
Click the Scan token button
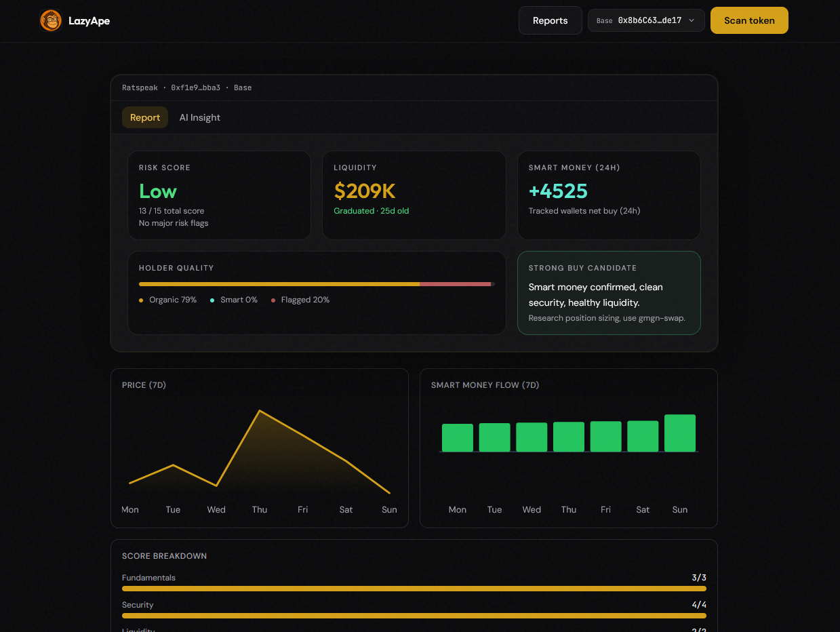point(749,20)
